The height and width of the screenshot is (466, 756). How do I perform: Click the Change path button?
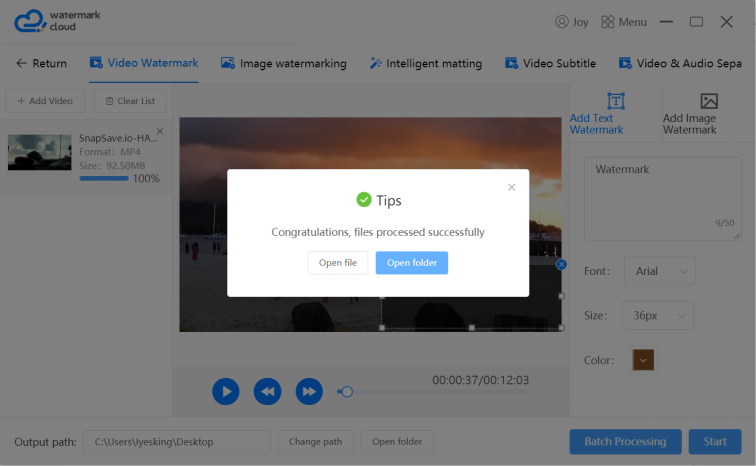315,441
